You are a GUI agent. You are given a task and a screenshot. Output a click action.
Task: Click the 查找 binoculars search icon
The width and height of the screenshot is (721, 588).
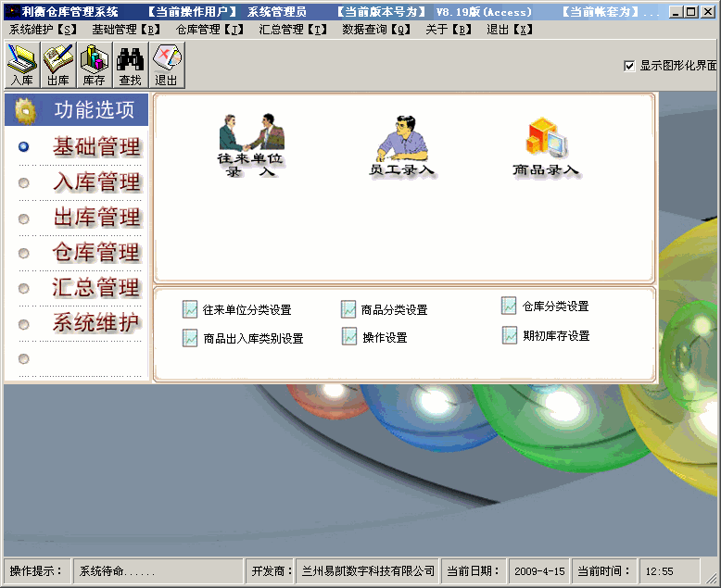tap(130, 65)
